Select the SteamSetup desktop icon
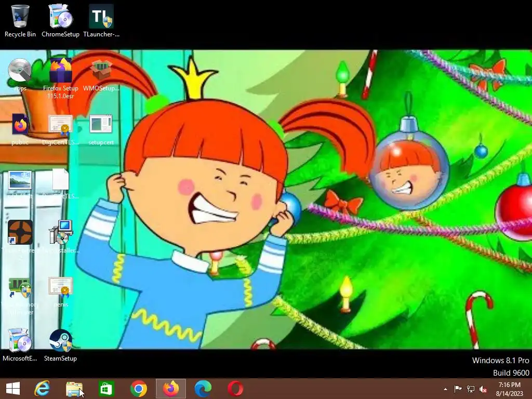The image size is (532, 399). [60, 344]
